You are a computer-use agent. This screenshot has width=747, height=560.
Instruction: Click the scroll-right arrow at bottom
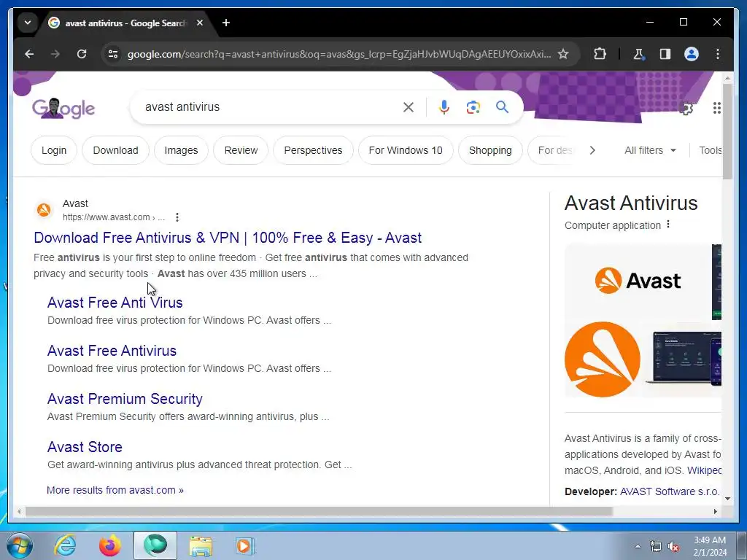[715, 511]
